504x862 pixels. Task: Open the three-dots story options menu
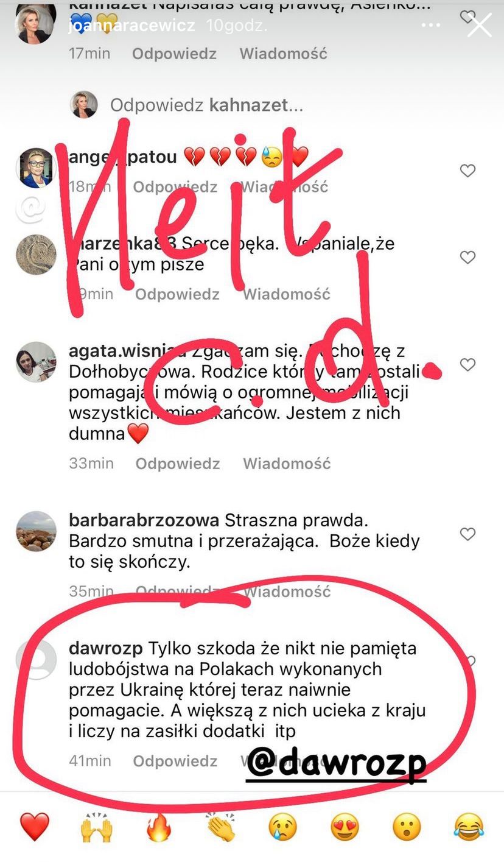[x=431, y=26]
